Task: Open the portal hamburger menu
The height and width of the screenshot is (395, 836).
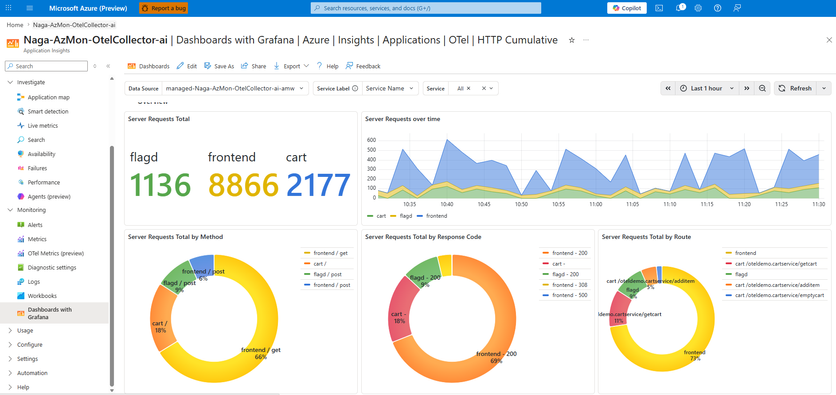Action: coord(29,8)
